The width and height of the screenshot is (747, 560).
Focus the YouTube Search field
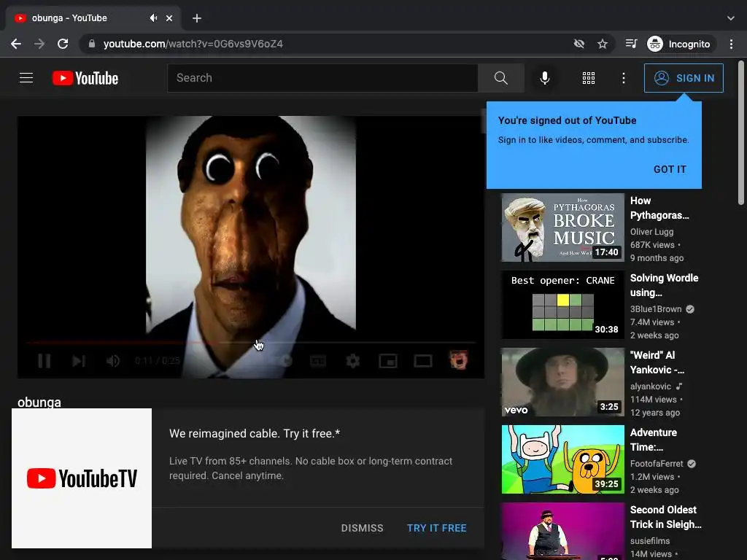322,78
